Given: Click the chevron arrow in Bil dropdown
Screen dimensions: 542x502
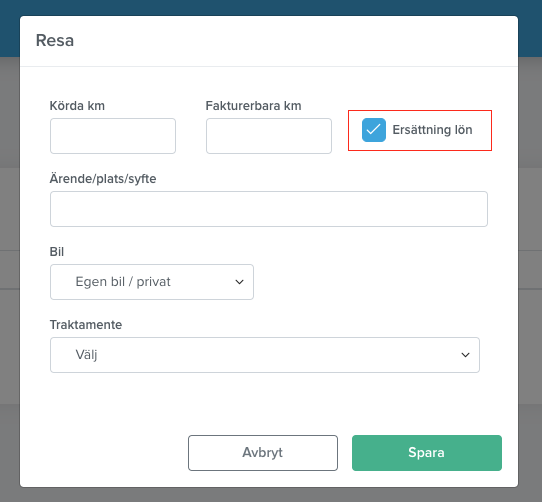Looking at the screenshot, I should coord(239,282).
